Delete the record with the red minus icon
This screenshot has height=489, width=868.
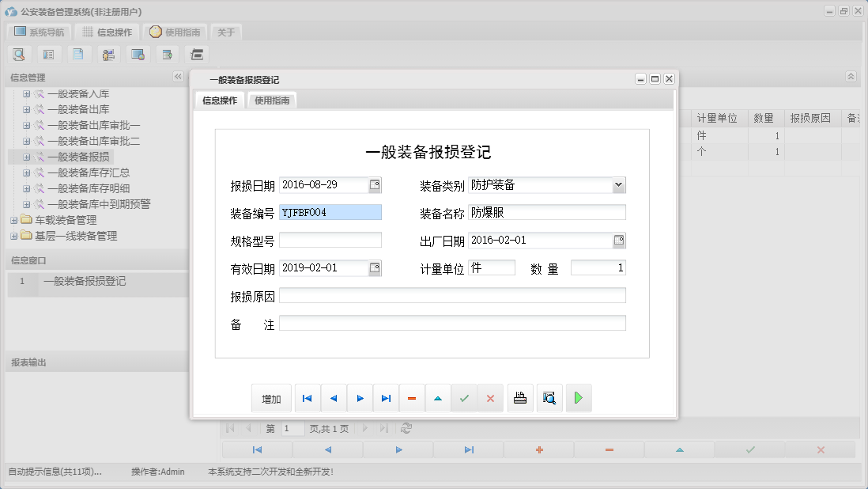point(412,398)
